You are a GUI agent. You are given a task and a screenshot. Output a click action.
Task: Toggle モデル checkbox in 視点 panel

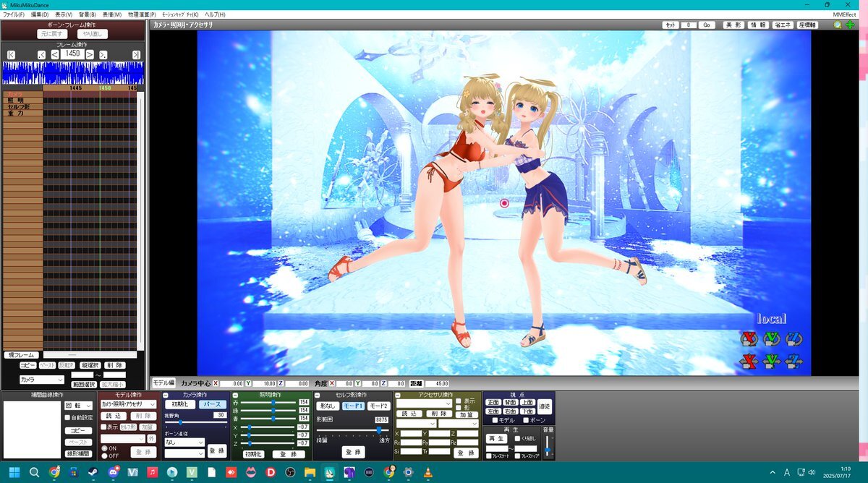point(495,420)
